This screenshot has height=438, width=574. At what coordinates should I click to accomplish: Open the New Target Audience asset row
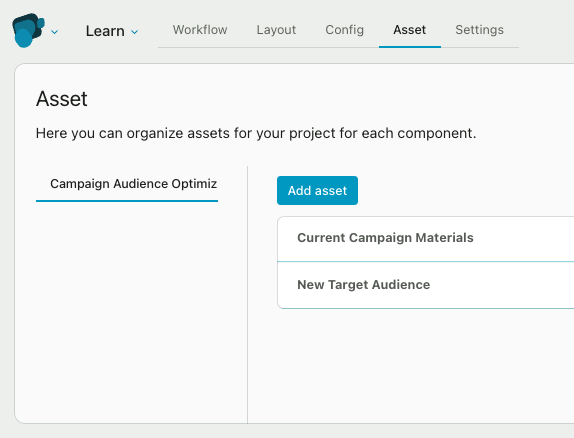[x=426, y=285]
